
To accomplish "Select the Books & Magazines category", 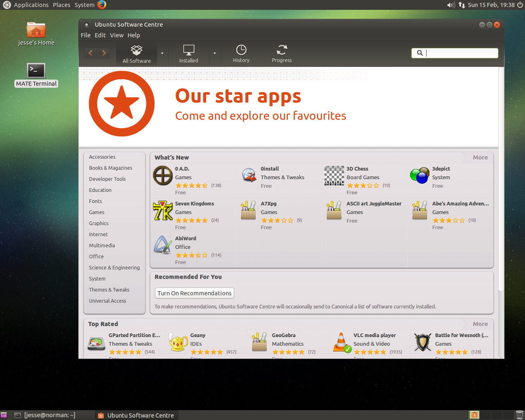I will [111, 168].
